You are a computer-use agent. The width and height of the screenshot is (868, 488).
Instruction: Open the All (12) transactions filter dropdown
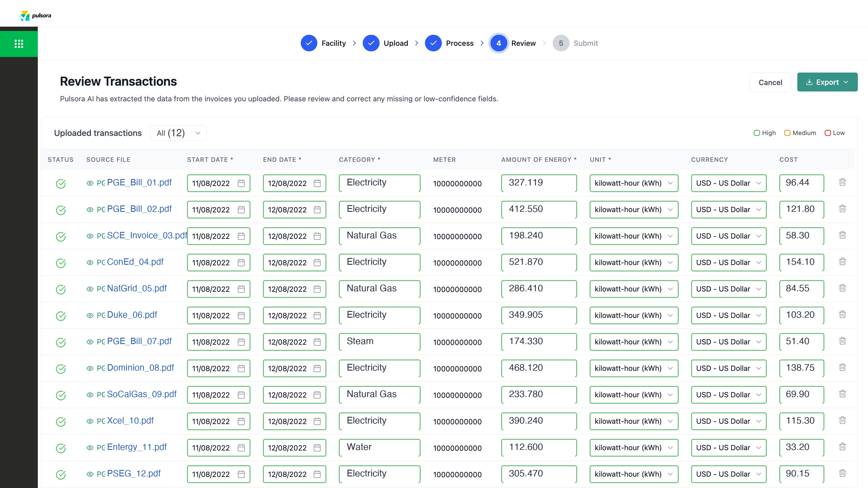click(178, 133)
